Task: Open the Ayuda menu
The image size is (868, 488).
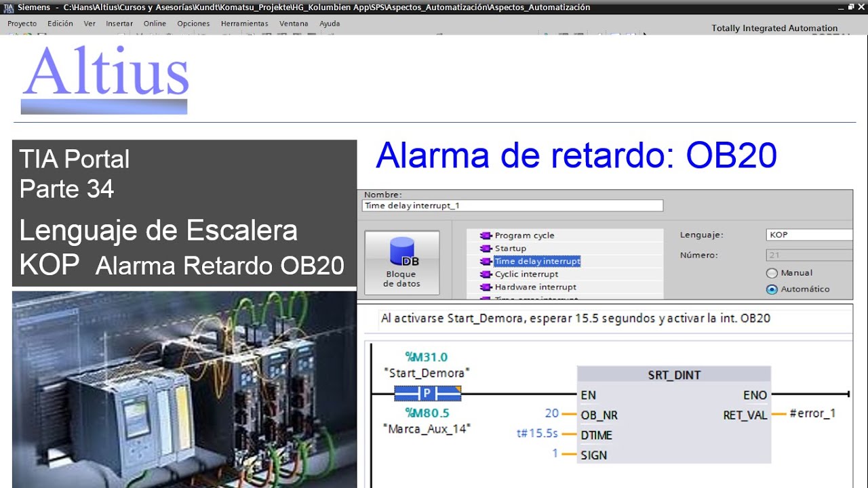Action: [330, 23]
